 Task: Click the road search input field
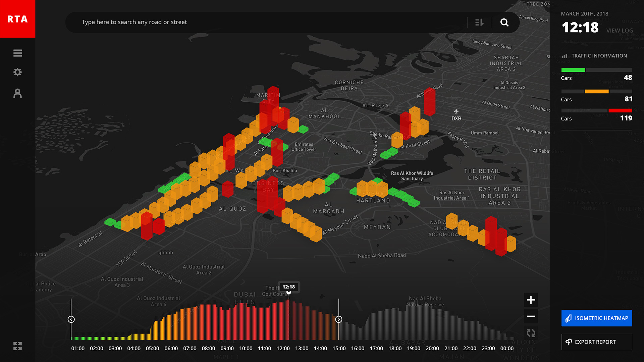coord(268,22)
